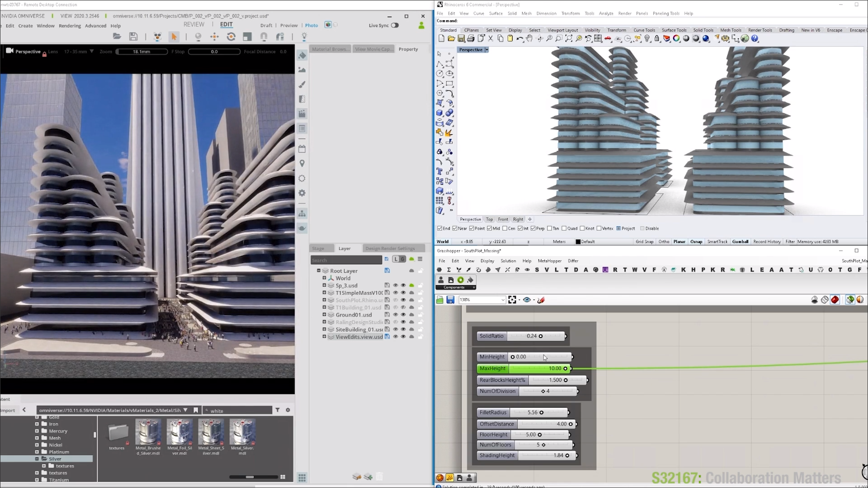Click Ortho in Rhino status bar

(x=664, y=242)
